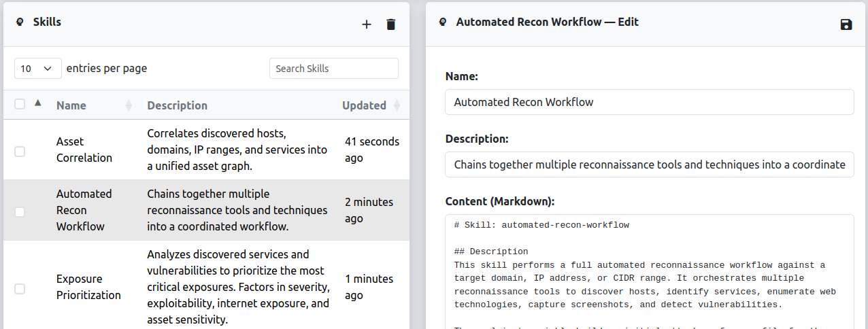Screen dimensions: 868x329
Task: Sort table by Description column header
Action: [178, 105]
